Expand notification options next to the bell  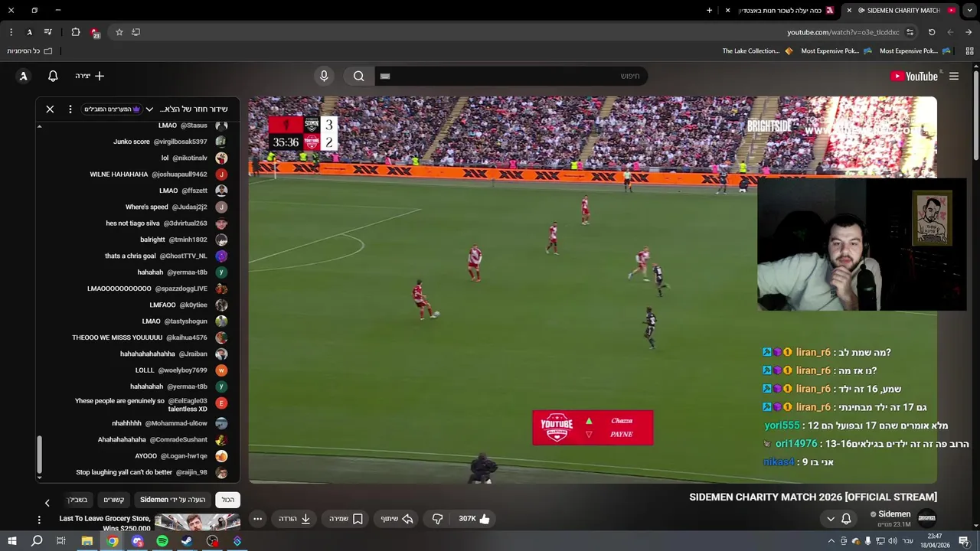point(831,519)
